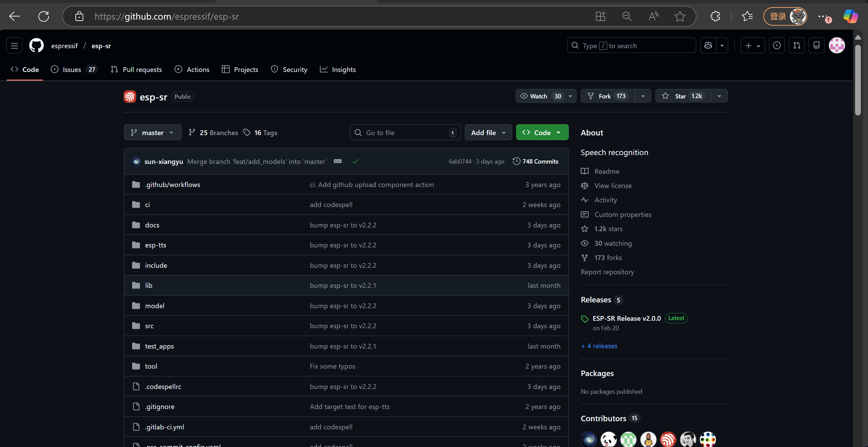Viewport: 868px width, 447px height.
Task: Open the green Code dropdown
Action: click(542, 132)
